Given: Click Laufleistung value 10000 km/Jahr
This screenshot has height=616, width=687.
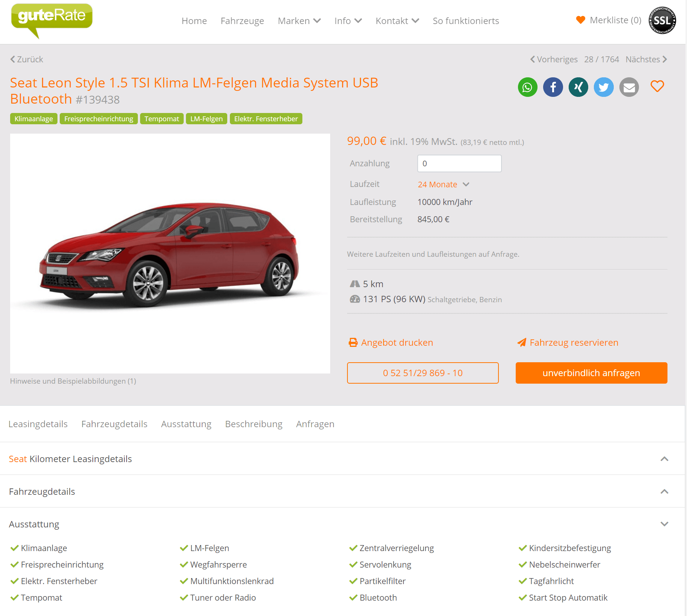Looking at the screenshot, I should [445, 202].
